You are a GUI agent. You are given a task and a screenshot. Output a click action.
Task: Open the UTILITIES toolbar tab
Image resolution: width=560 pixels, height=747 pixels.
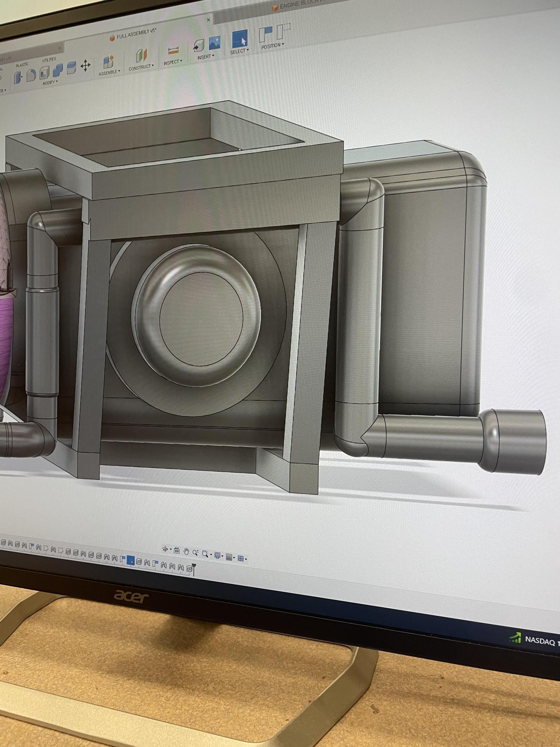click(49, 59)
